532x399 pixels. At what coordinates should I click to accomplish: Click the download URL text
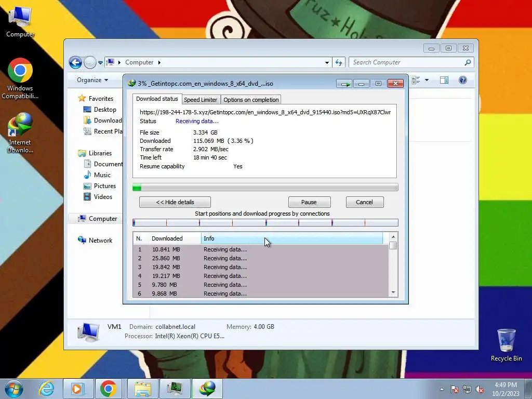(265, 112)
